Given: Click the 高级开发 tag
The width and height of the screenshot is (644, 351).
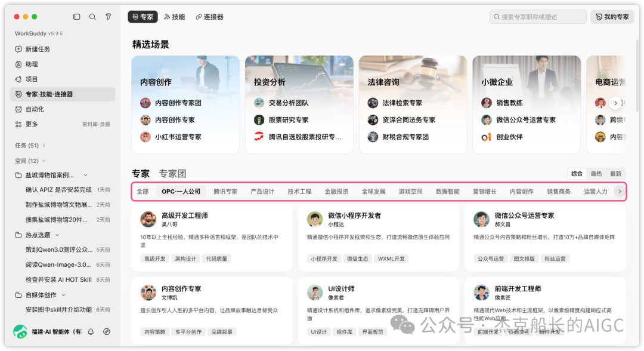Looking at the screenshot, I should [155, 259].
